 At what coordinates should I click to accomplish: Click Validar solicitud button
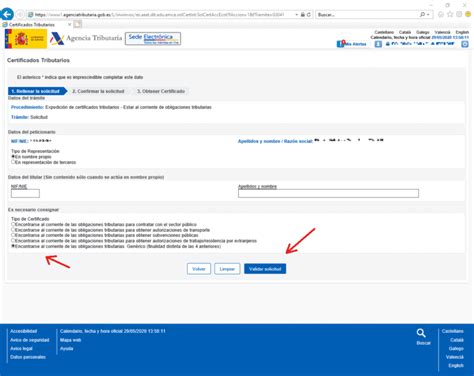(265, 269)
